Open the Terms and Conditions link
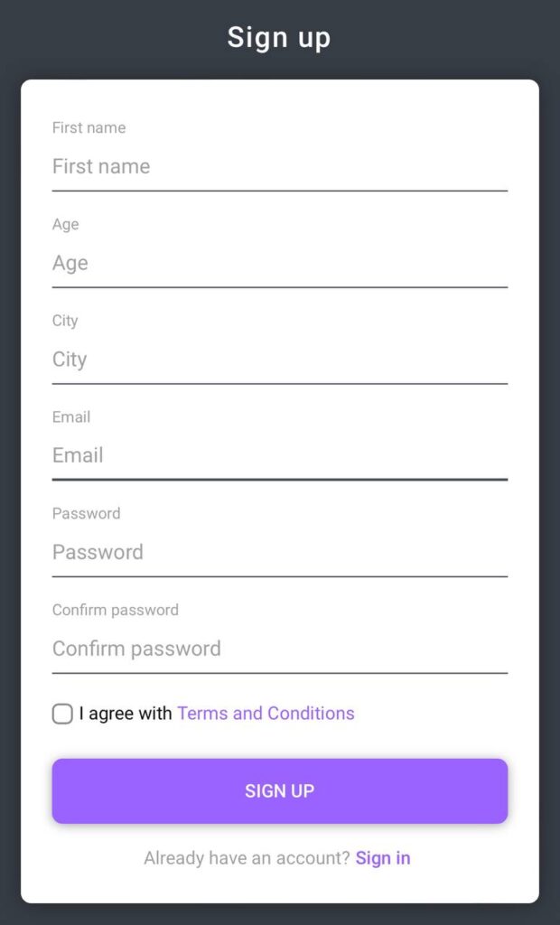The image size is (560, 925). click(x=266, y=714)
